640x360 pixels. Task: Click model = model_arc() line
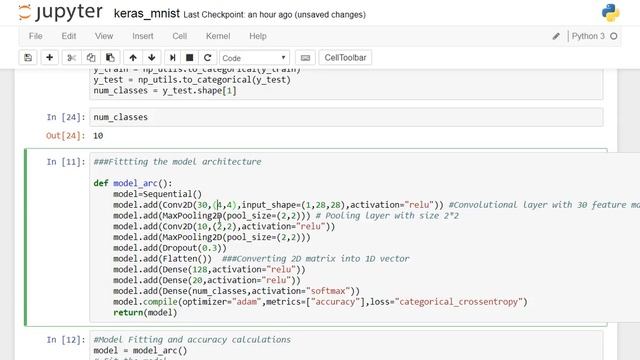[x=140, y=351]
